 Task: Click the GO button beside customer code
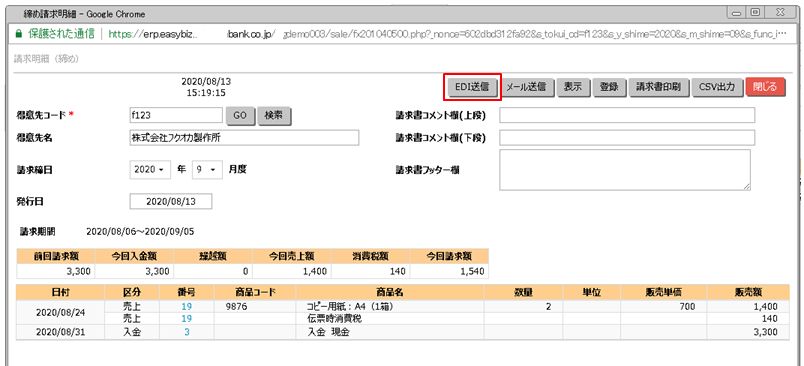click(240, 115)
